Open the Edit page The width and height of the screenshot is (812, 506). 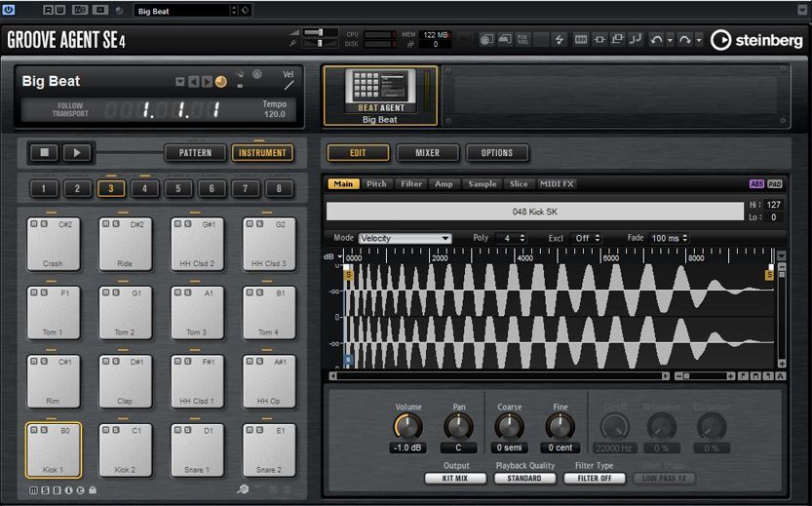tap(358, 153)
